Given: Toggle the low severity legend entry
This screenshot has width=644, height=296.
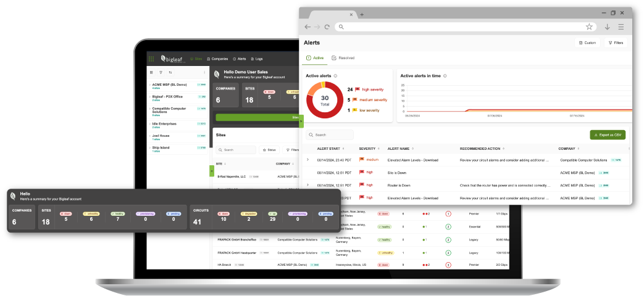Looking at the screenshot, I should click(x=369, y=110).
